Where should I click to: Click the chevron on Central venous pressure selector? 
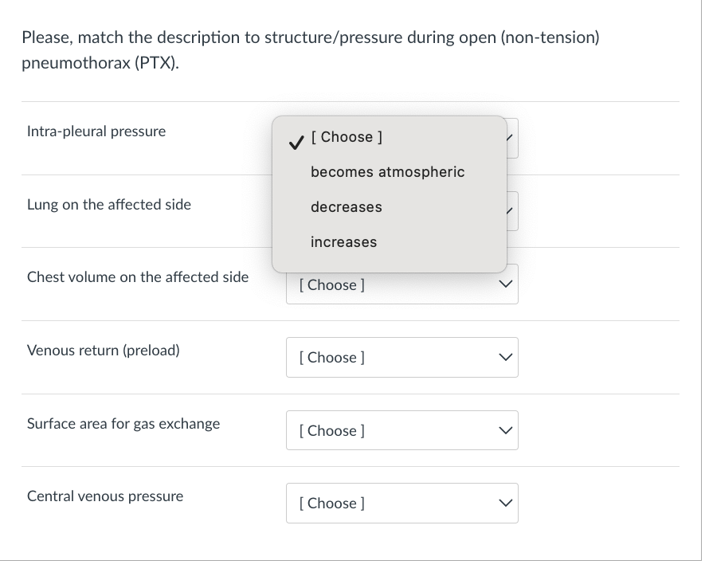tap(505, 504)
